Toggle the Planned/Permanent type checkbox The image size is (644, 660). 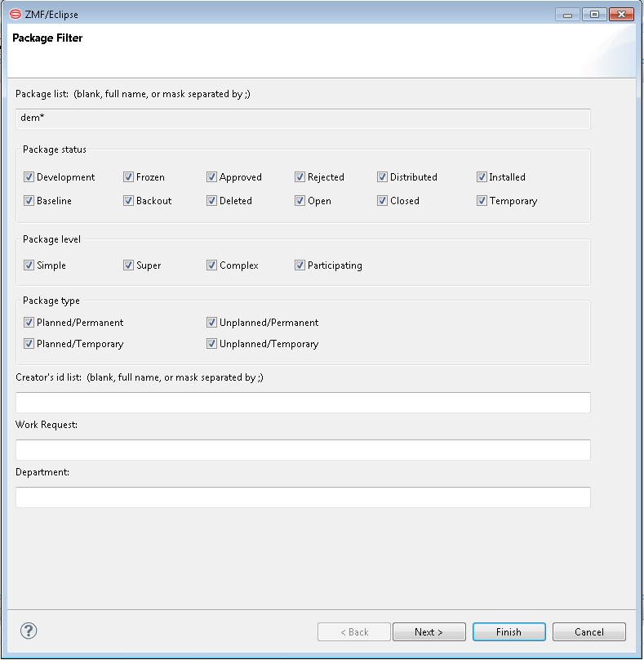(x=29, y=322)
